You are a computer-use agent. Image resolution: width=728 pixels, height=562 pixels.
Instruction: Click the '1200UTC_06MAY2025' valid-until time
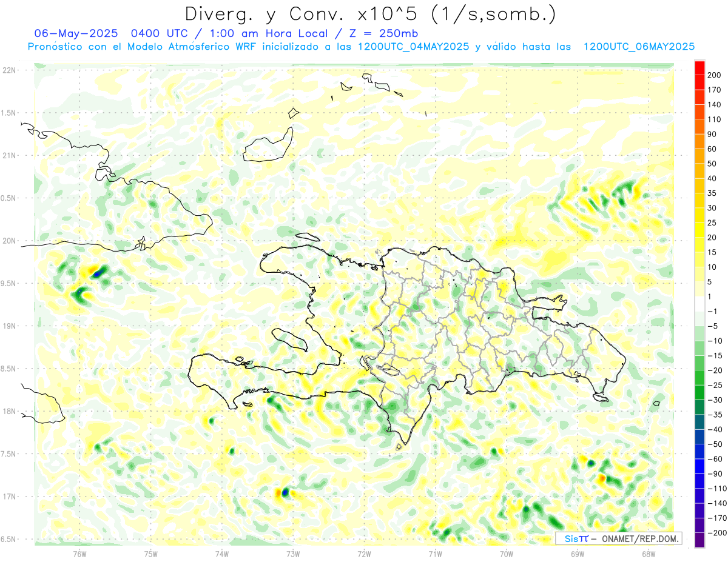[x=639, y=47]
